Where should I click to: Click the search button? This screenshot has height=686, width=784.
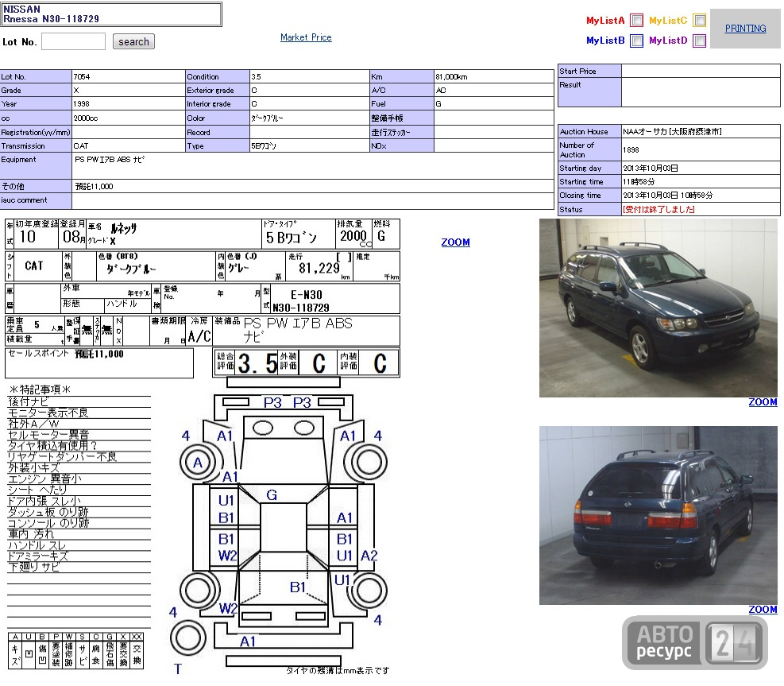point(133,41)
